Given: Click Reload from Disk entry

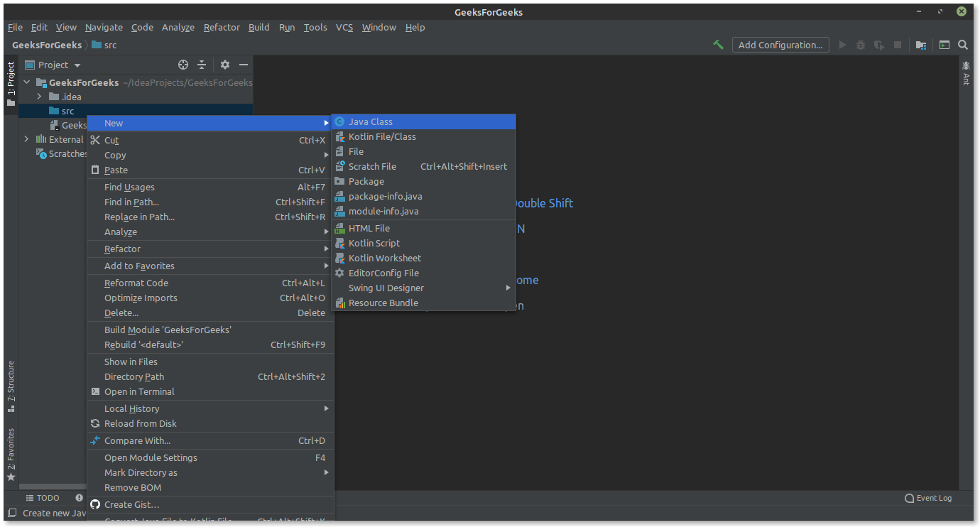Looking at the screenshot, I should 210,423.
